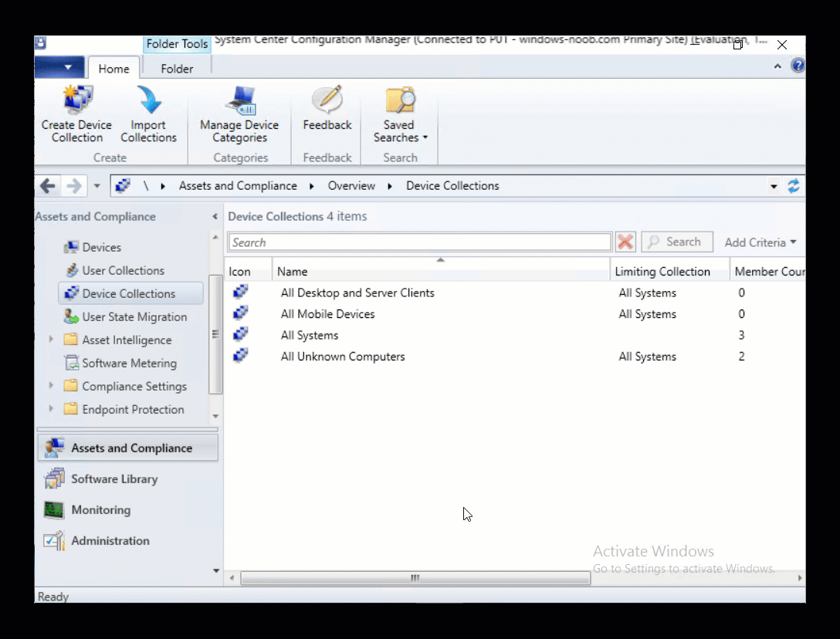Click Device Collections in the breadcrumb
The image size is (840, 639).
coord(452,186)
